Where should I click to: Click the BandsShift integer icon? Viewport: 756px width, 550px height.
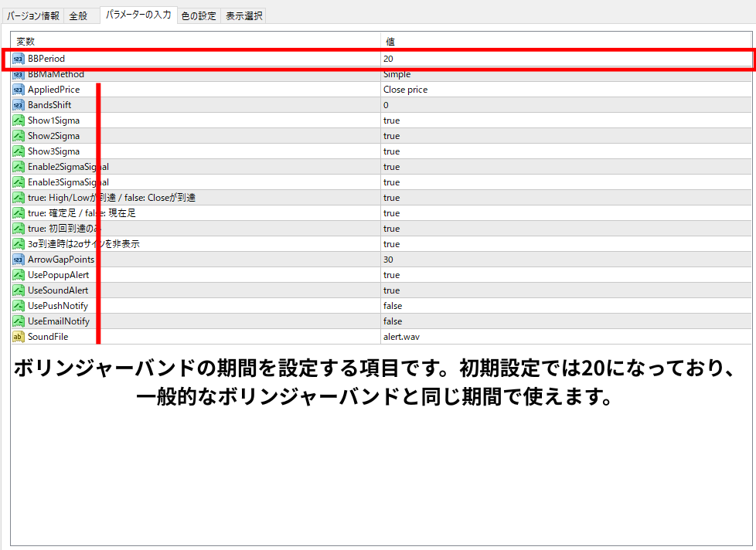(19, 105)
